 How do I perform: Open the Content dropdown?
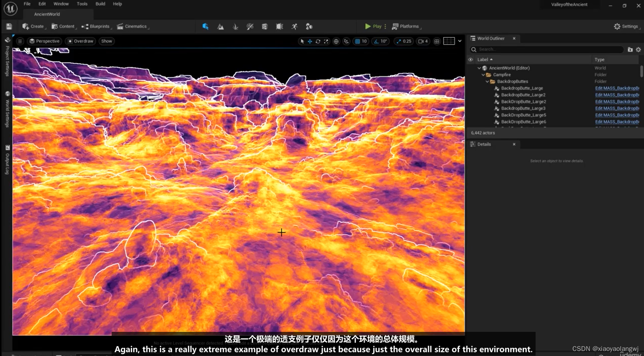click(64, 27)
